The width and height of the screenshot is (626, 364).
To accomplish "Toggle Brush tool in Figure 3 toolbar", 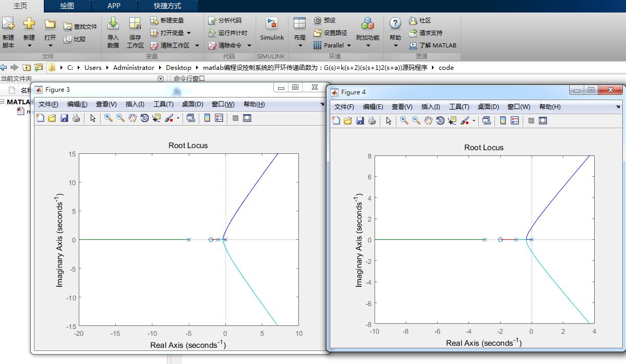I will point(169,118).
